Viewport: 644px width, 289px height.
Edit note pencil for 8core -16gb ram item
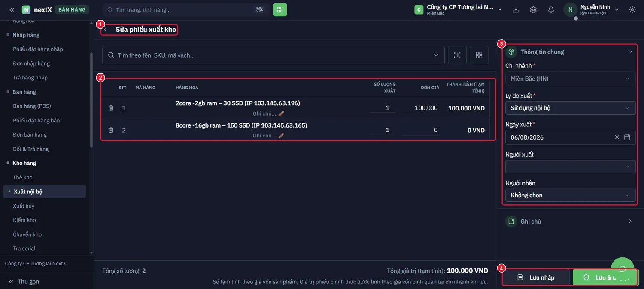(x=281, y=135)
